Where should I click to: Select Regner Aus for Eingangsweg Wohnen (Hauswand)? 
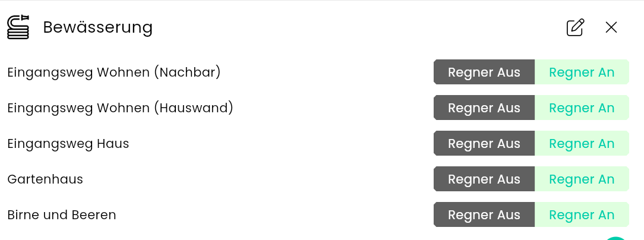coord(484,108)
